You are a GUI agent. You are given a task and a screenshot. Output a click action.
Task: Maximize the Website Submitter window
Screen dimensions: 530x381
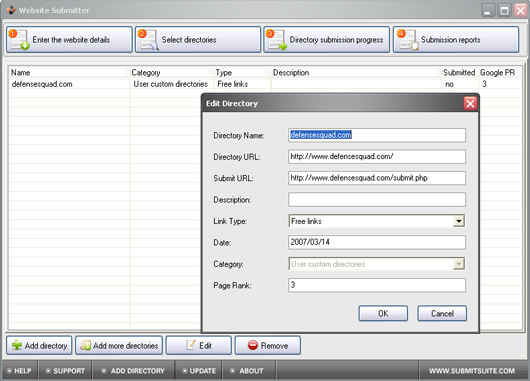coord(504,10)
